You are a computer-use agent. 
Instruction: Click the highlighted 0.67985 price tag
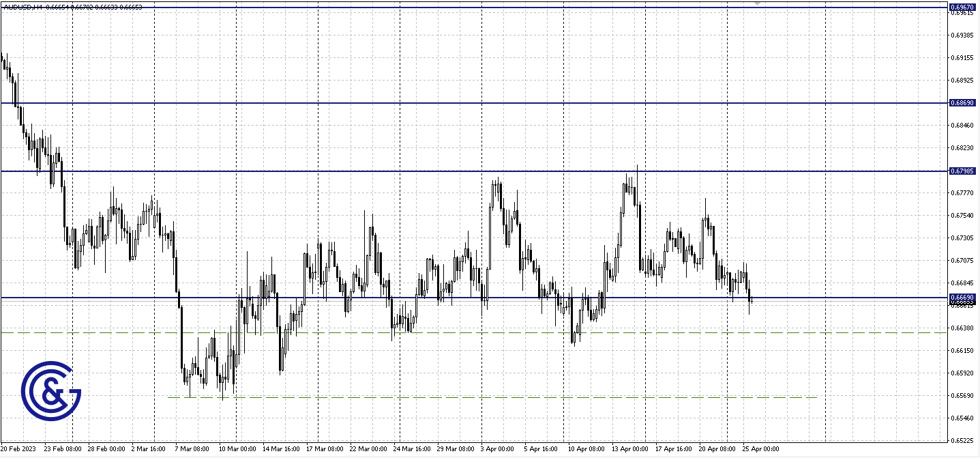(964, 170)
